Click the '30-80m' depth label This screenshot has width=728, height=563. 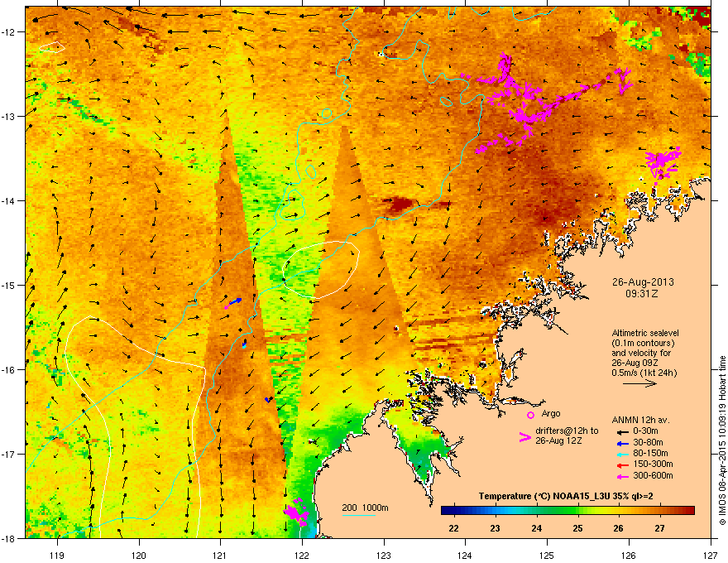pos(648,442)
